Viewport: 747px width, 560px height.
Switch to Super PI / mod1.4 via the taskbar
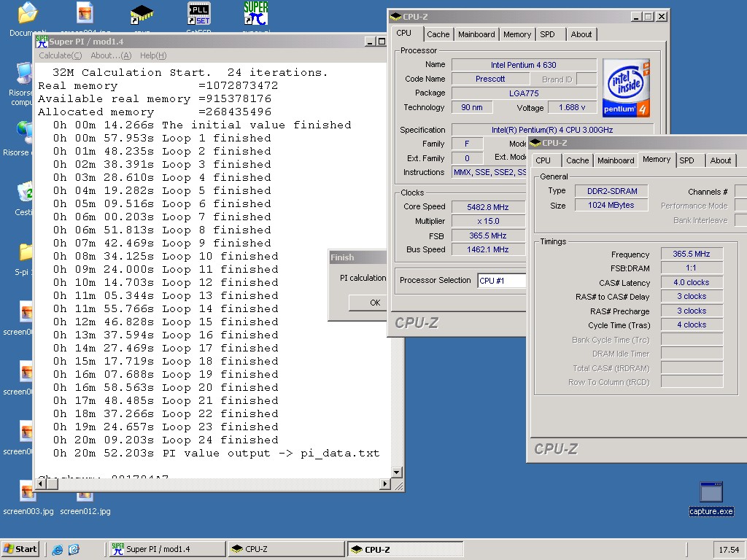[x=167, y=549]
